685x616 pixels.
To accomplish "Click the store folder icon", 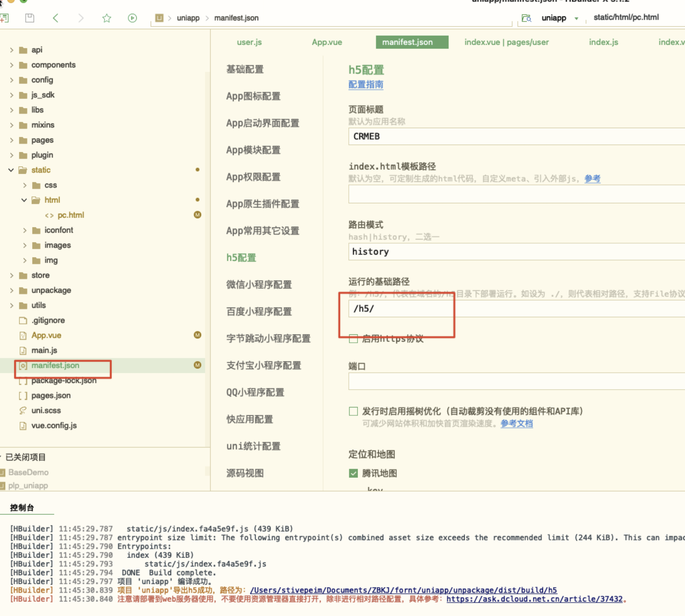I will [x=23, y=276].
